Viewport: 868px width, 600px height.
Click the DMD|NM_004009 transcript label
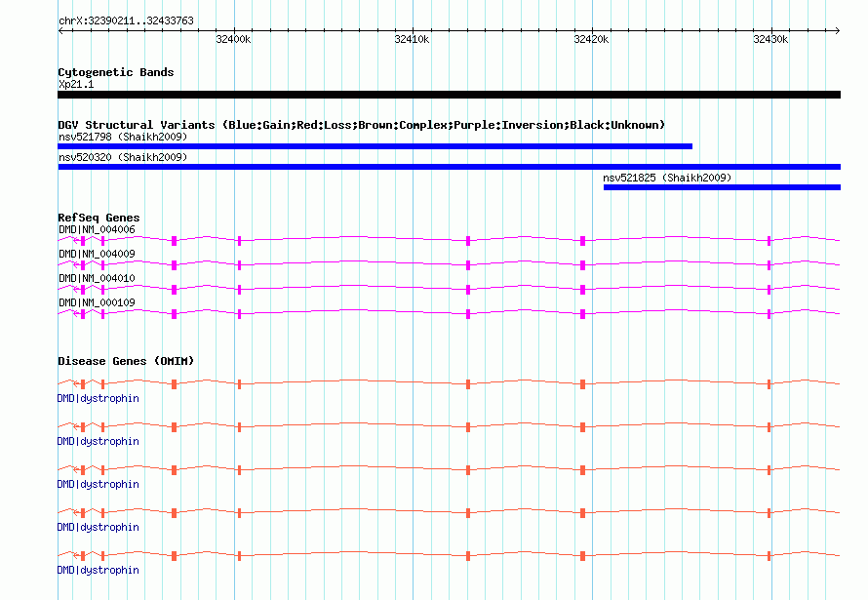pos(97,254)
